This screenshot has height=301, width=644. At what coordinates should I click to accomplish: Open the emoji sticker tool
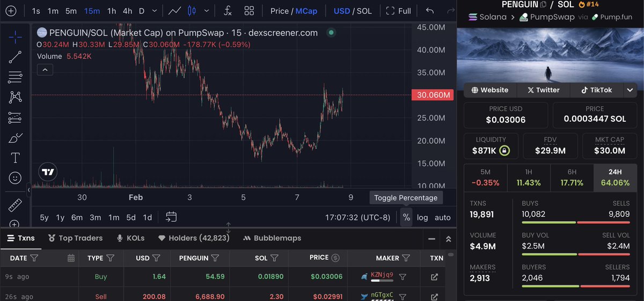coord(15,178)
